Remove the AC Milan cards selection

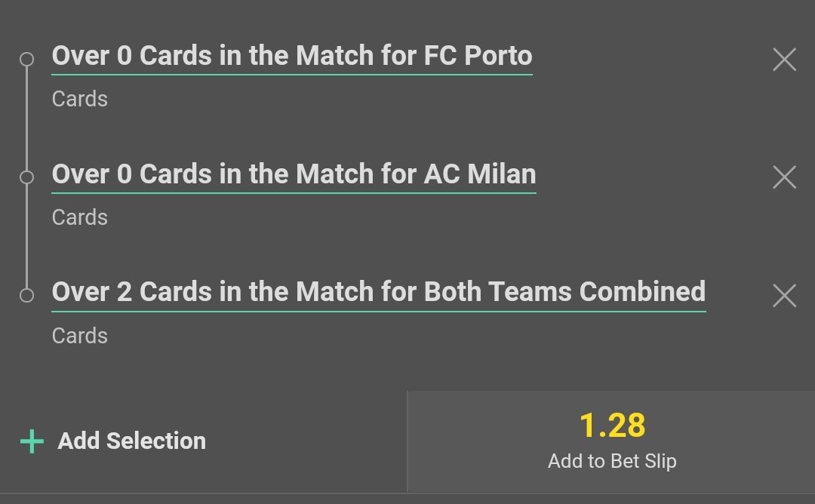784,177
